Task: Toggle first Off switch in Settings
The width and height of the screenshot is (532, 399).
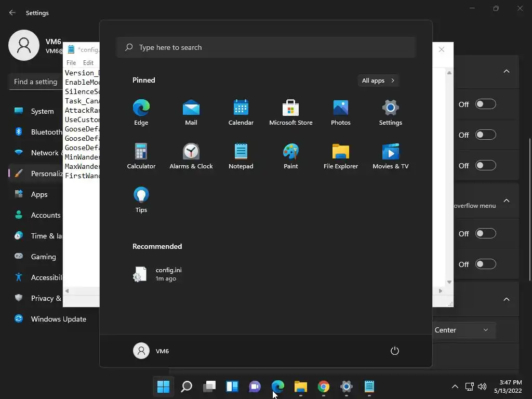Action: pyautogui.click(x=486, y=104)
